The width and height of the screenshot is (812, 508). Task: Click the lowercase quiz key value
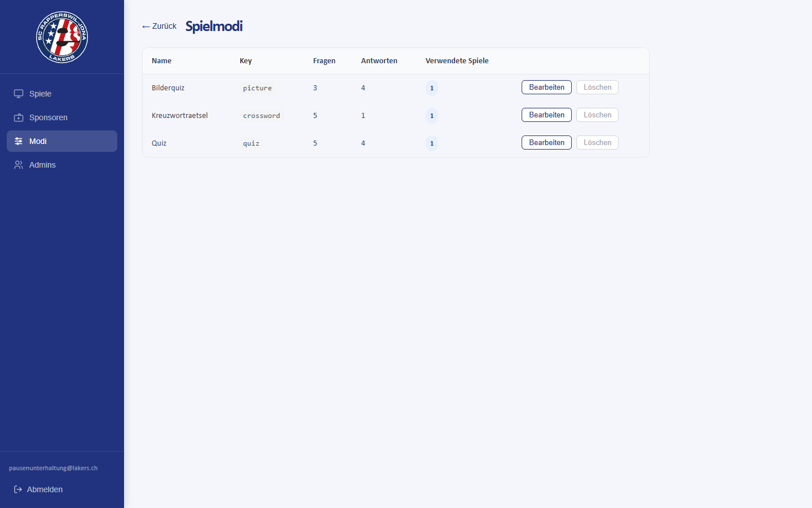[x=251, y=143]
